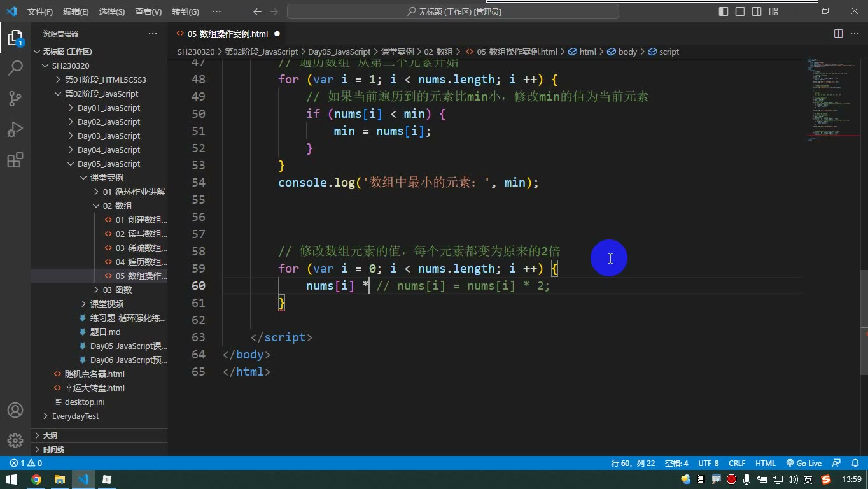The width and height of the screenshot is (868, 489).
Task: Go forward with the navigation arrow
Action: pyautogui.click(x=274, y=11)
